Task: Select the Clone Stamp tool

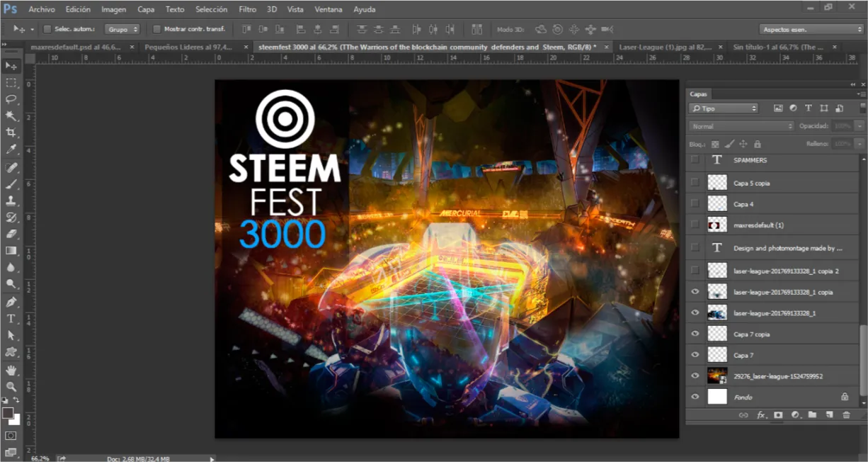Action: point(11,201)
